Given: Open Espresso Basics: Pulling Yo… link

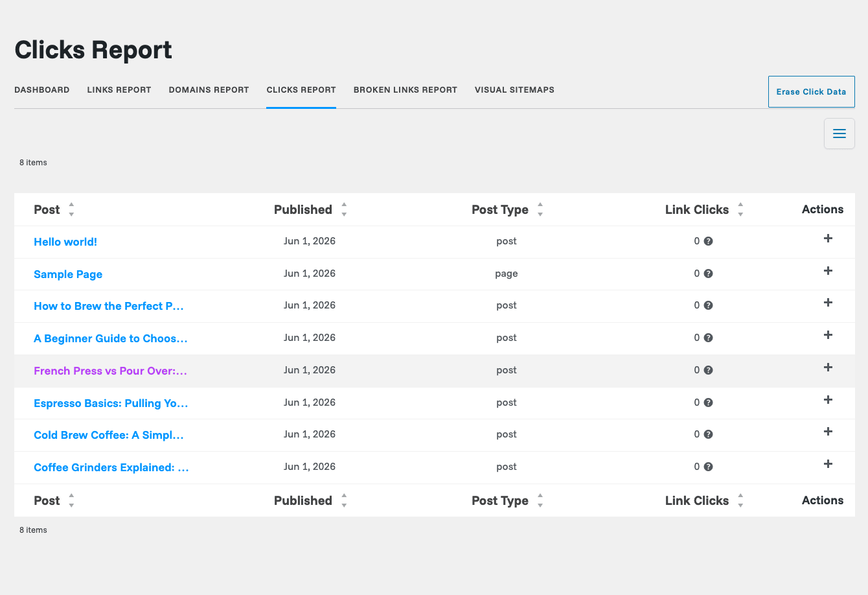Looking at the screenshot, I should (111, 403).
